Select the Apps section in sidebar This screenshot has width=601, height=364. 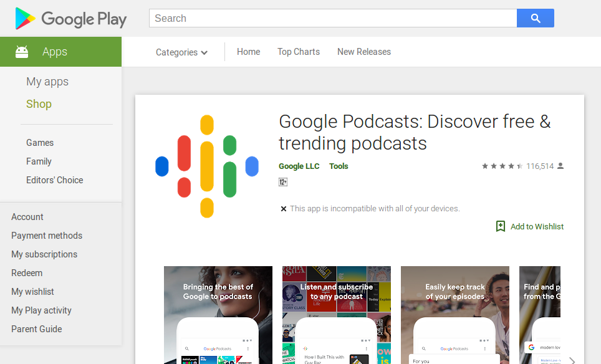(60, 52)
